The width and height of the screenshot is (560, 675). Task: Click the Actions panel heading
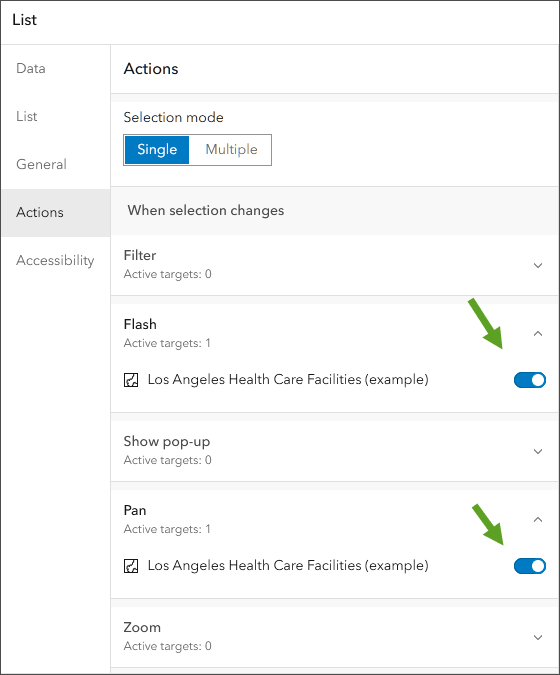click(151, 69)
